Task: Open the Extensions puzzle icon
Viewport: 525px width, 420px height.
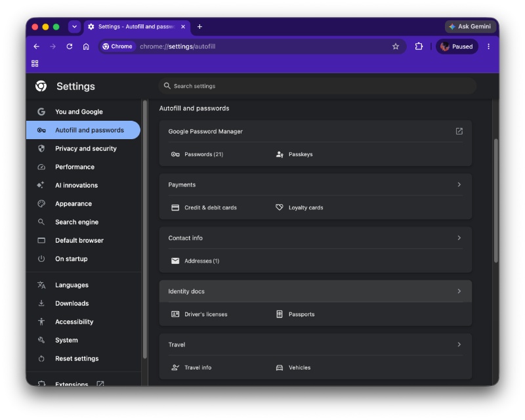Action: click(419, 47)
